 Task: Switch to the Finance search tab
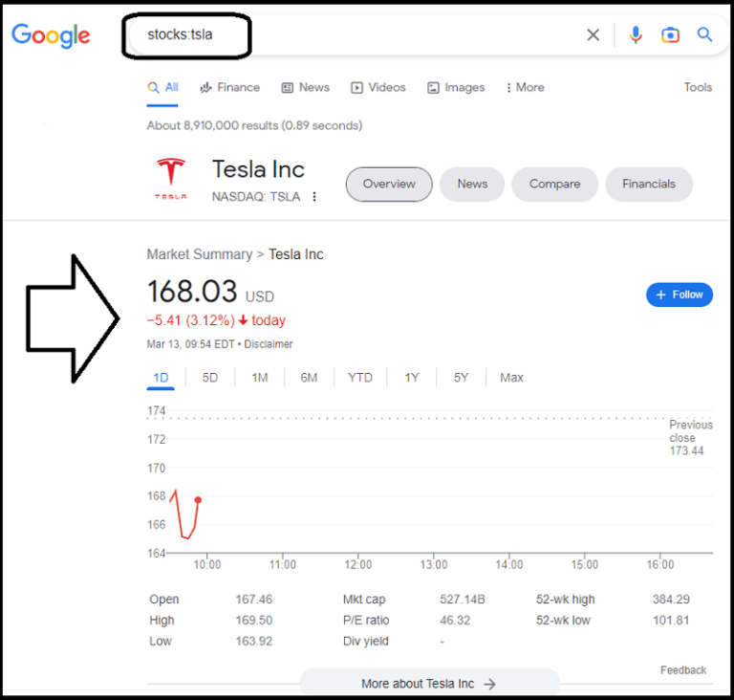tap(229, 87)
